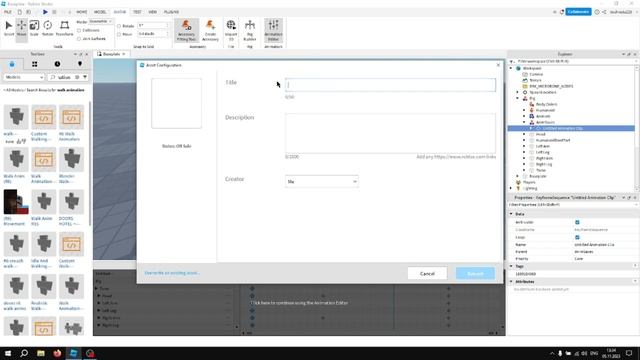Image resolution: width=640 pixels, height=360 pixels.
Task: Click Roblox Studio taskbar icon
Action: coord(73,353)
